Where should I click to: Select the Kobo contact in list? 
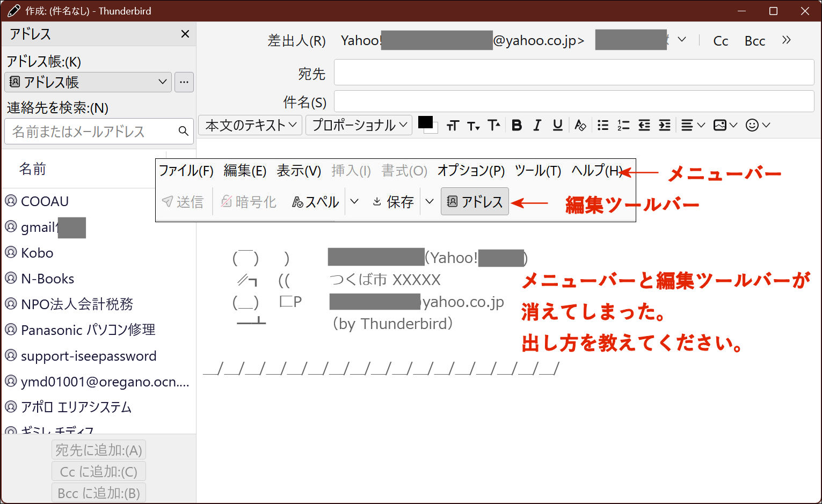click(37, 253)
